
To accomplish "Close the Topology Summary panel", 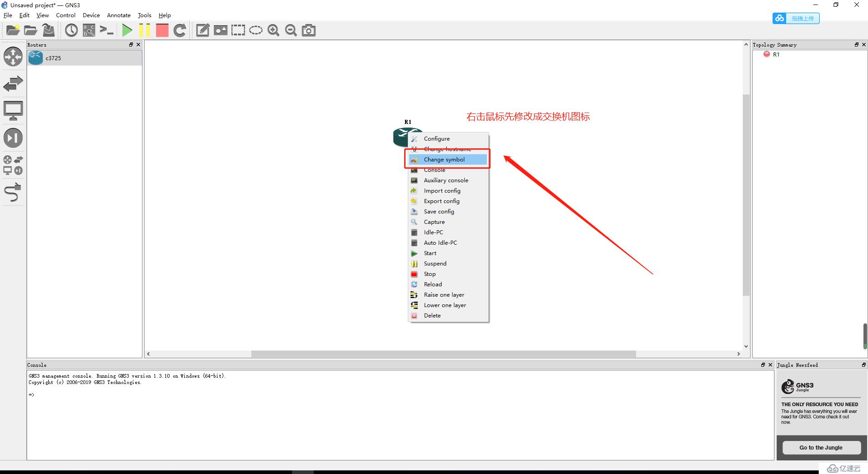I will point(863,45).
